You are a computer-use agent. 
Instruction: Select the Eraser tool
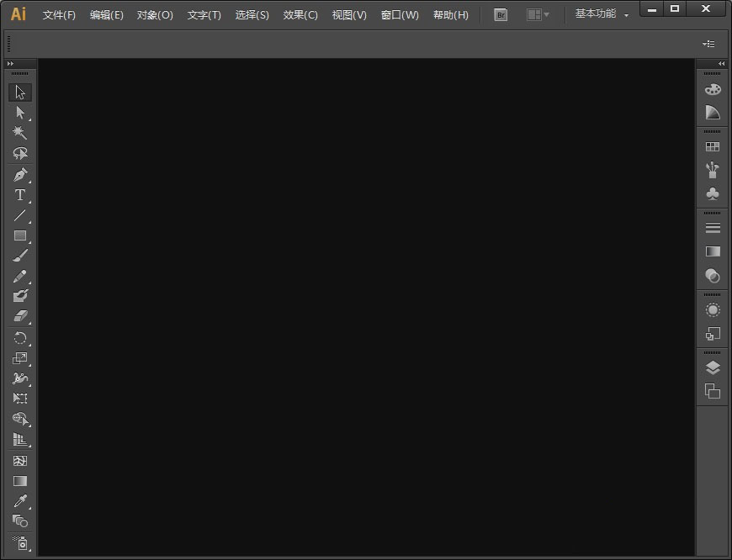(20, 316)
